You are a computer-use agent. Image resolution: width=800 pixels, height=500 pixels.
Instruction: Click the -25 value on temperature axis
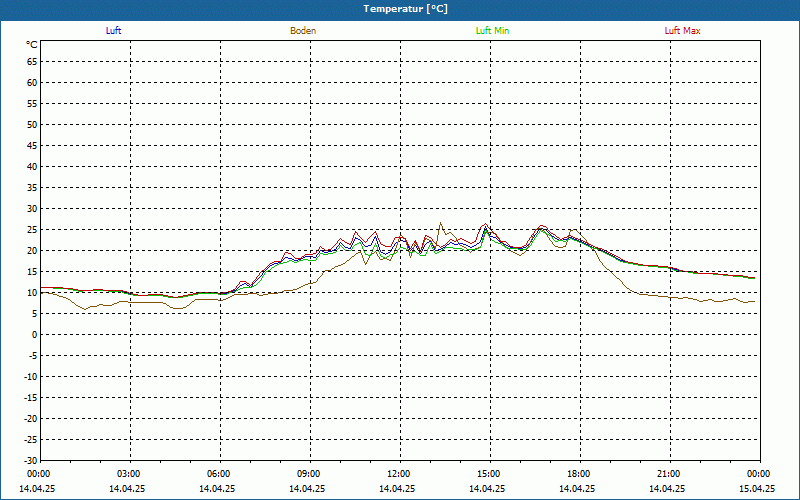(x=31, y=440)
